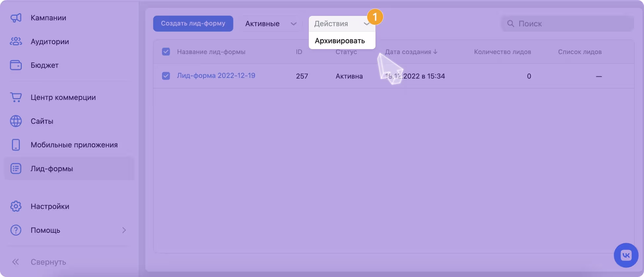Click the Лид-формы list icon

[16, 169]
